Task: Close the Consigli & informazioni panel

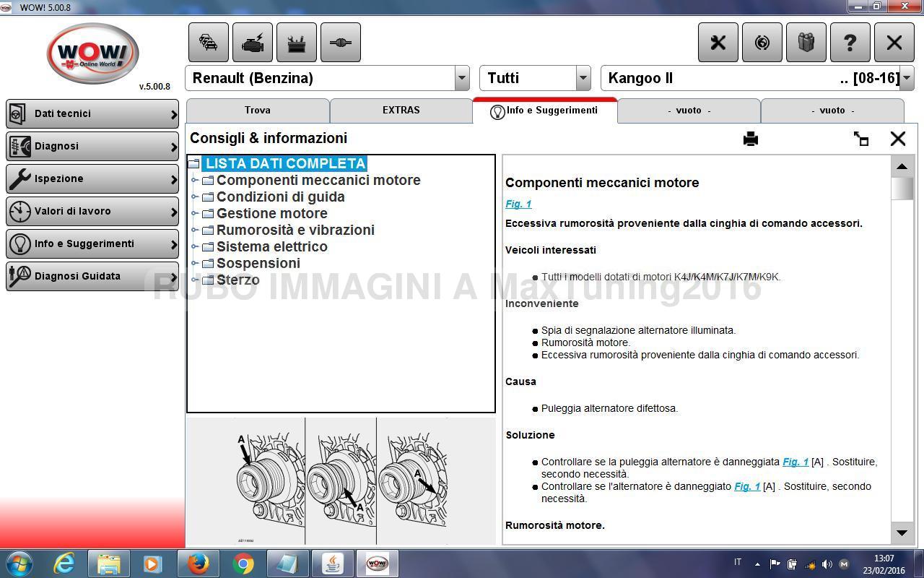Action: click(x=898, y=139)
